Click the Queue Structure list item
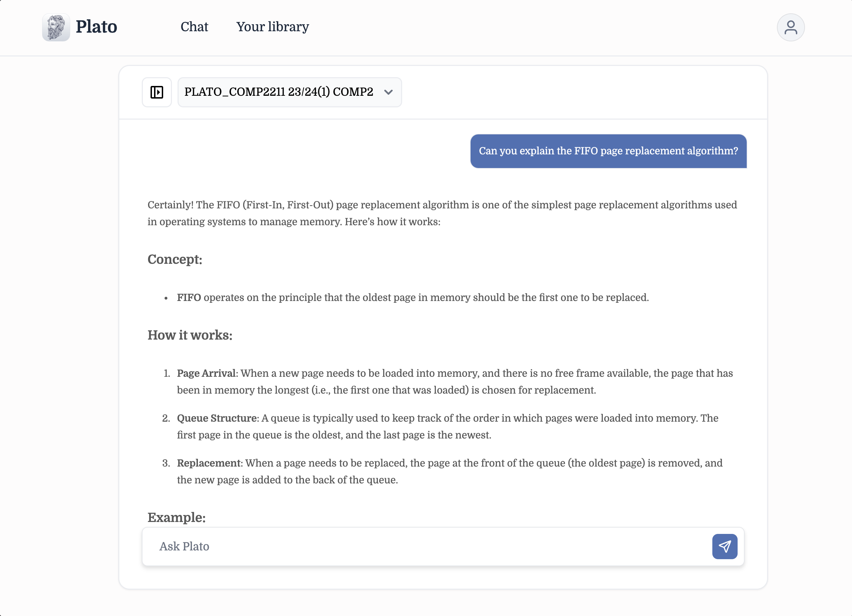The width and height of the screenshot is (852, 616). (447, 426)
